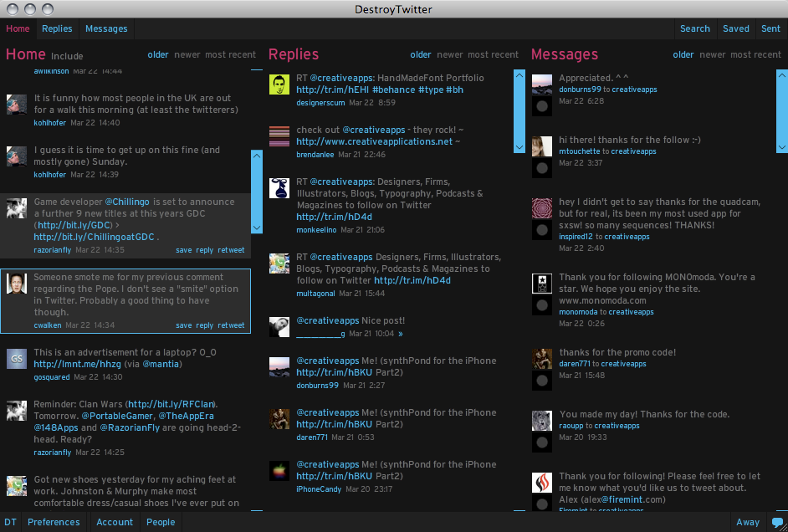Click the Messages column scrollbar down arrow
Screen dimensions: 788x532
click(519, 147)
